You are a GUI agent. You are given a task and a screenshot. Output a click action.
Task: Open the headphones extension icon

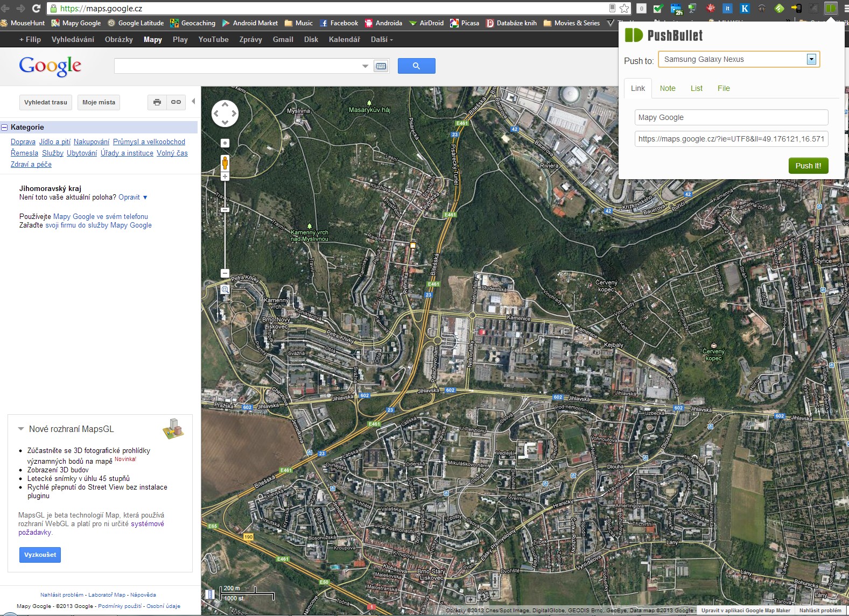coord(762,8)
